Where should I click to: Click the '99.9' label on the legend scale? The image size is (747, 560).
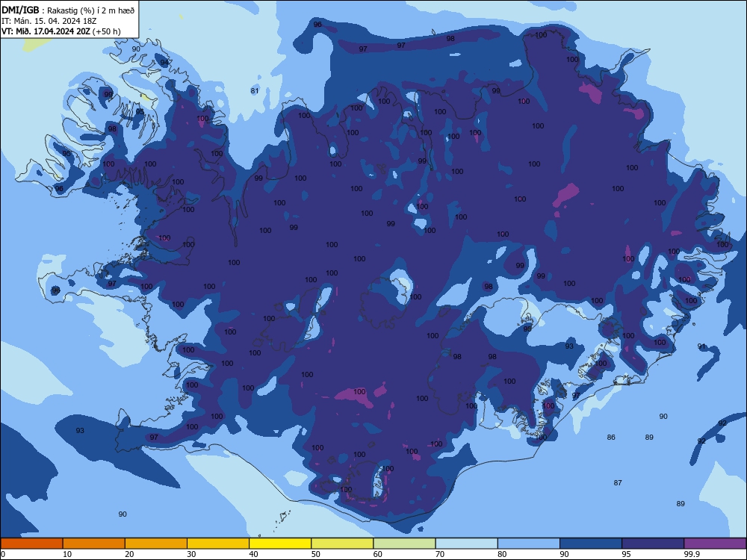click(x=691, y=554)
